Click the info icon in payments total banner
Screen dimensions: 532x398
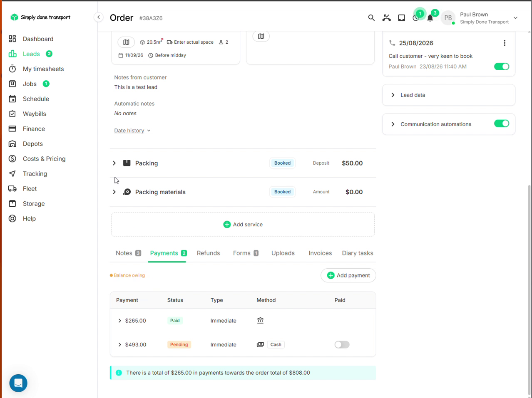pos(119,373)
